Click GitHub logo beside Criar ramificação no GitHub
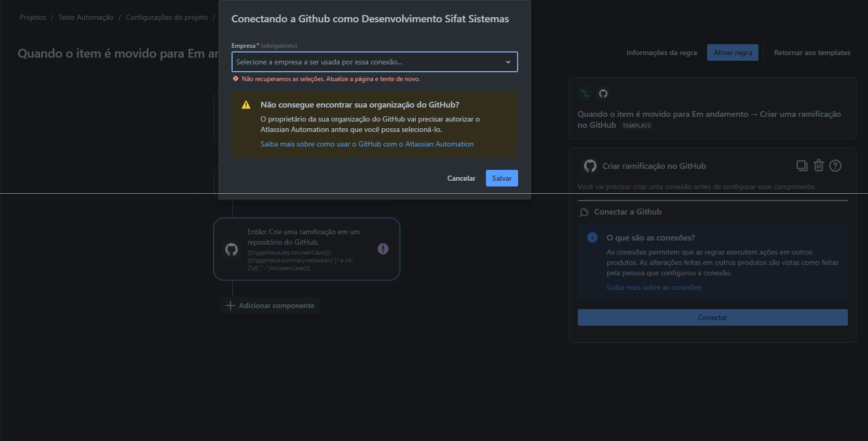This screenshot has height=441, width=868. (x=590, y=166)
